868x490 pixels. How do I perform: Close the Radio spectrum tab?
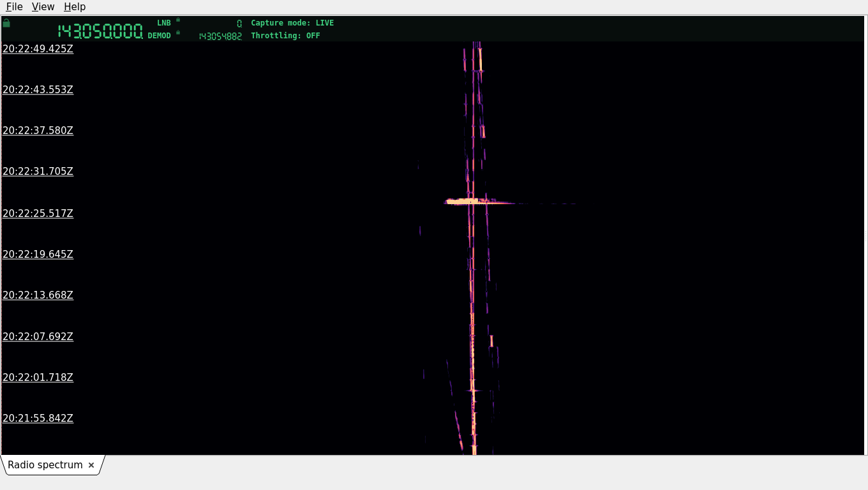click(x=91, y=465)
